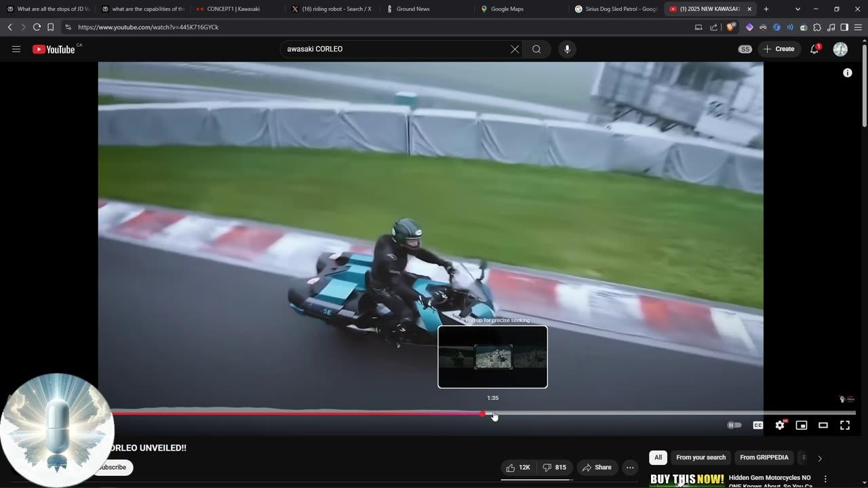
Task: Open the purple diamond extension
Action: pyautogui.click(x=749, y=27)
